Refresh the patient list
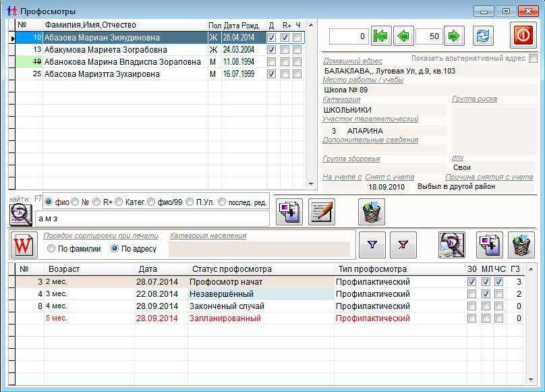 tap(482, 36)
